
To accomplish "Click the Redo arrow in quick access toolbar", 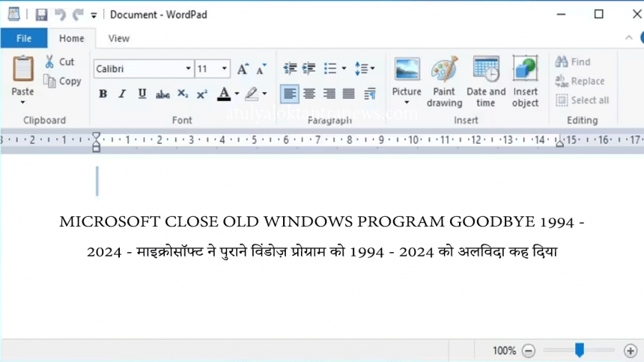I will pos(78,15).
